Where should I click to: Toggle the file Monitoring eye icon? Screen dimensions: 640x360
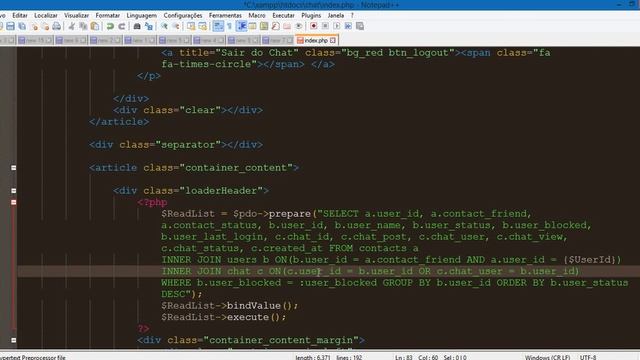(x=299, y=26)
